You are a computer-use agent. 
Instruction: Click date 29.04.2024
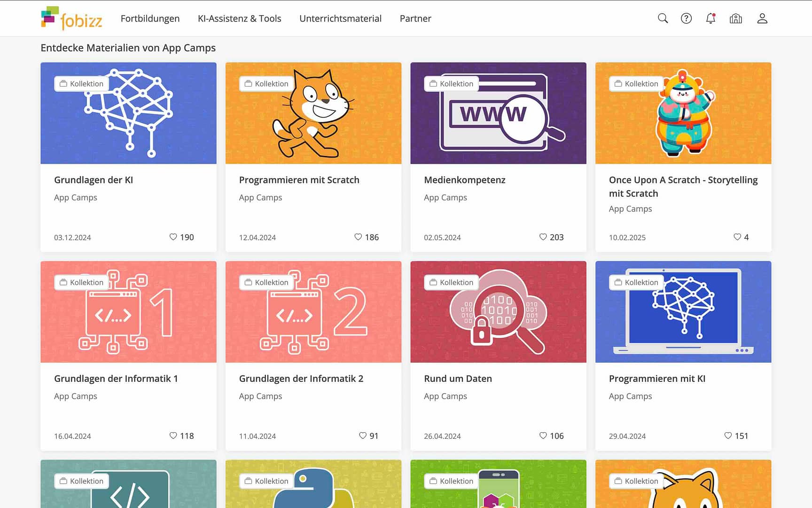(627, 436)
